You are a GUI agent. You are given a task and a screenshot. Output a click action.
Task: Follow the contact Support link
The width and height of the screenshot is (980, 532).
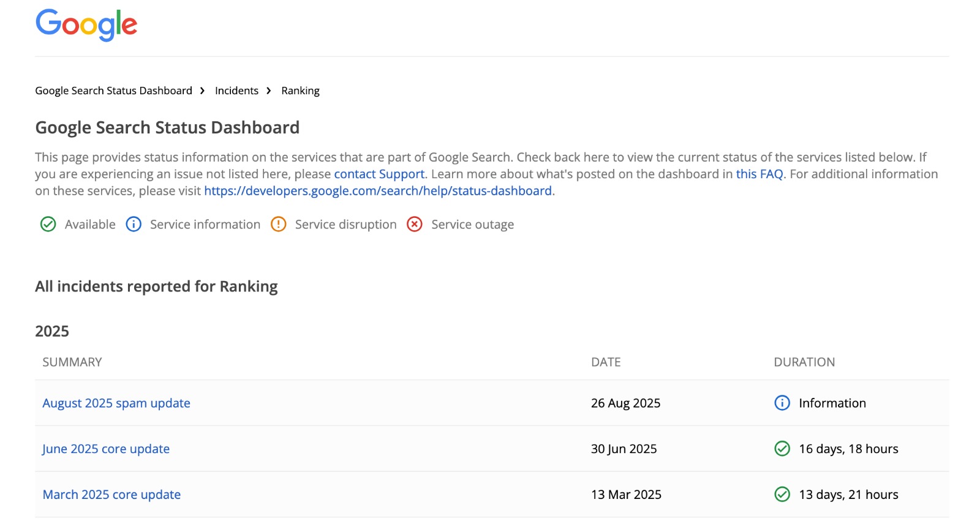point(379,174)
